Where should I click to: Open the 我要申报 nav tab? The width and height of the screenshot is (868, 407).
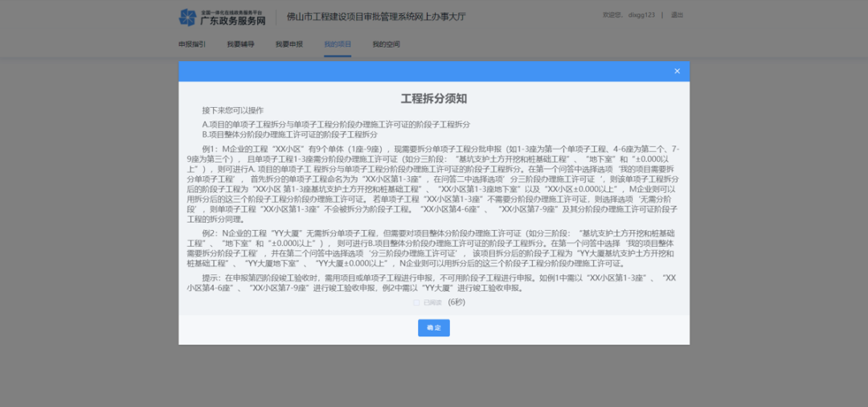tap(289, 44)
